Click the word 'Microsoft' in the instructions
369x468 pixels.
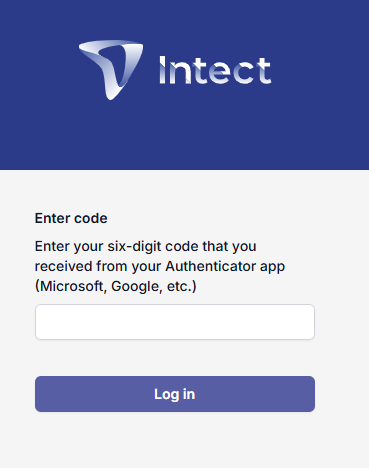point(72,286)
